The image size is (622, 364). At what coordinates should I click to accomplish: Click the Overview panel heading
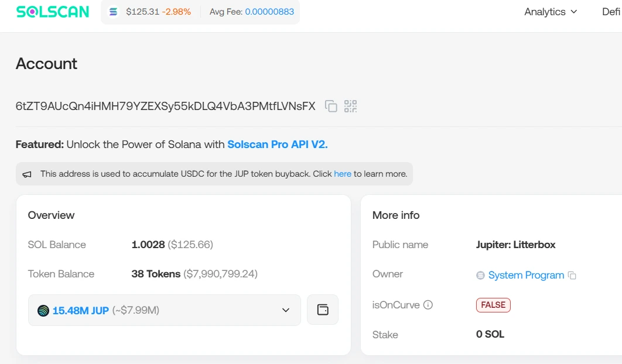pyautogui.click(x=51, y=215)
